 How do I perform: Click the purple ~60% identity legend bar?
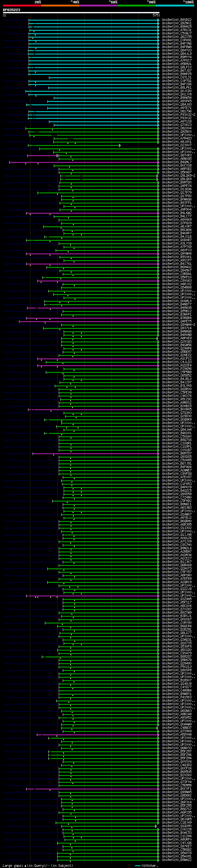point(98,6)
